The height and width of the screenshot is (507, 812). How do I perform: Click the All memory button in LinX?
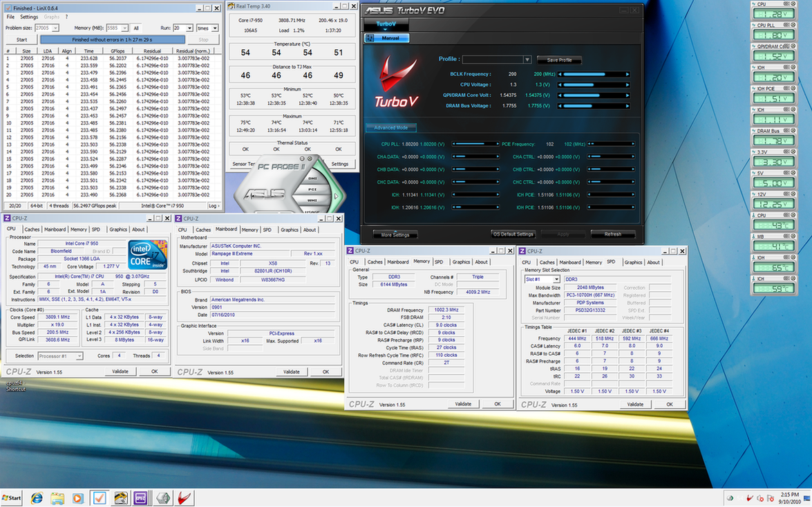[x=136, y=28]
